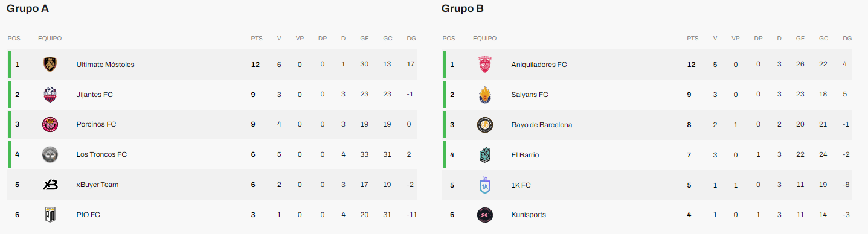Click the Aniquiladores FC pink crest logo
This screenshot has width=868, height=234.
pos(485,65)
